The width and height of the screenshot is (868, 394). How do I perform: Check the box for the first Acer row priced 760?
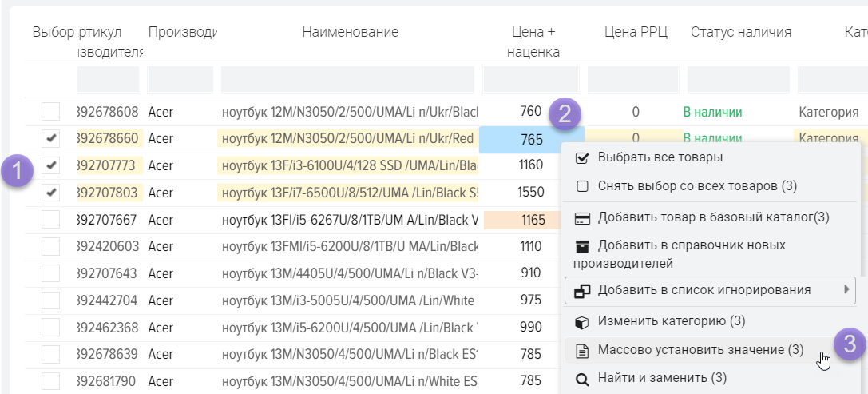(51, 112)
